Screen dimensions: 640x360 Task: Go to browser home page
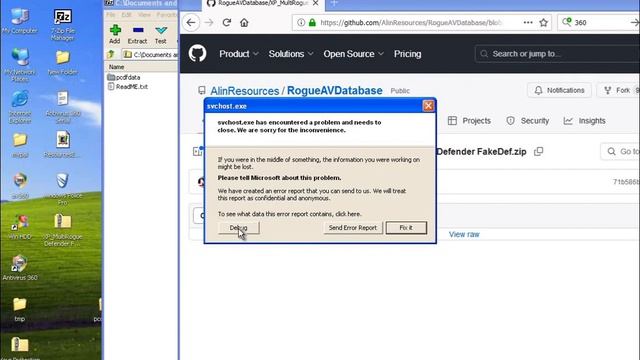coord(244,22)
